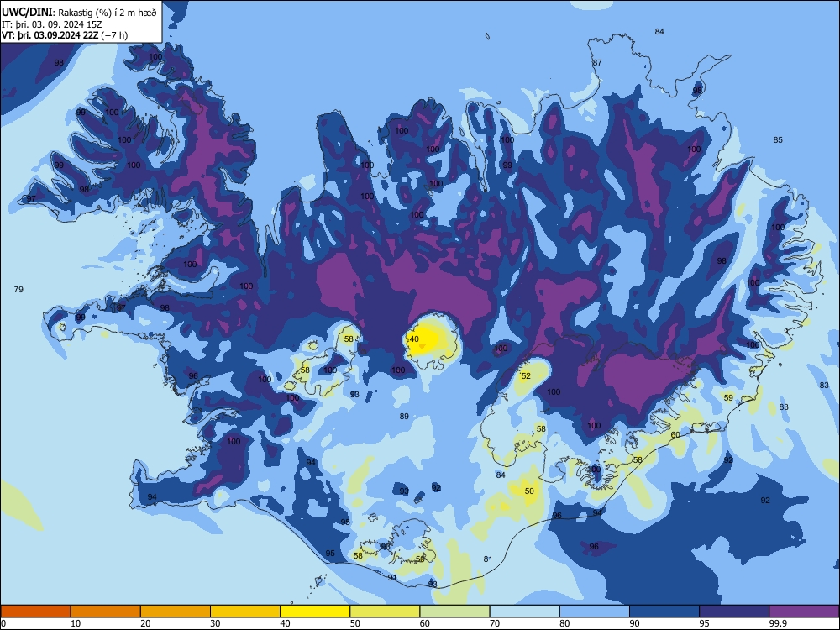Click the 'VT: þri. 03.09.2024 22Z (+7 h)' line
840x630 pixels.
click(65, 35)
